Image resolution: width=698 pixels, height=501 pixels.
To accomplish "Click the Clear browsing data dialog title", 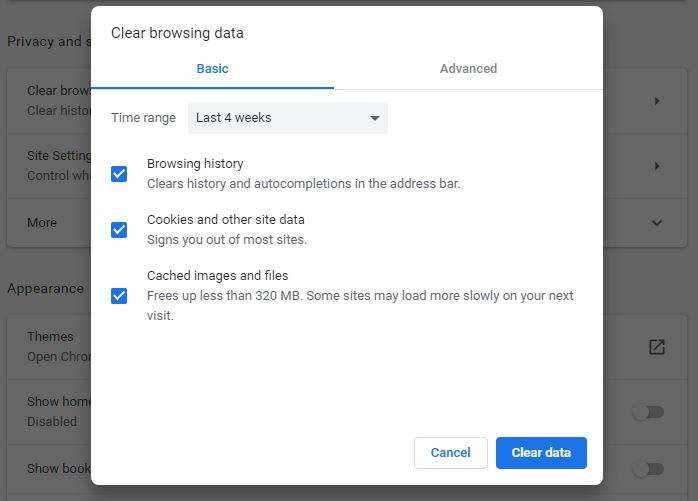I will coord(177,33).
